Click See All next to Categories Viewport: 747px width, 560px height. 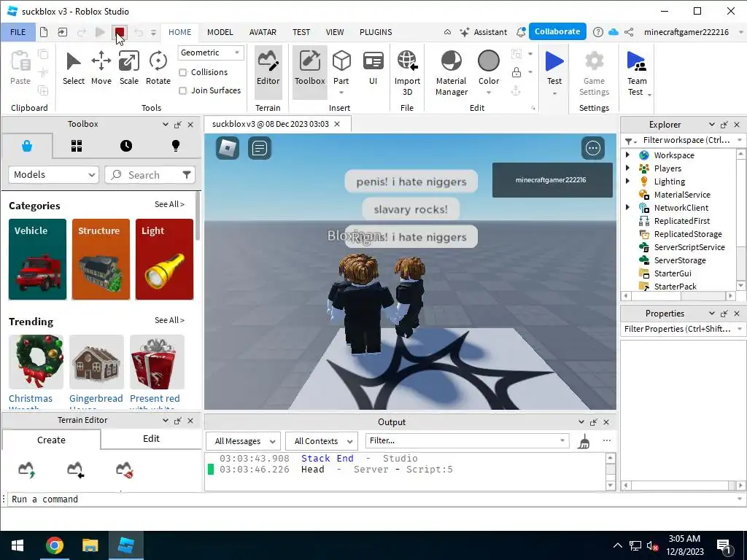(x=169, y=204)
